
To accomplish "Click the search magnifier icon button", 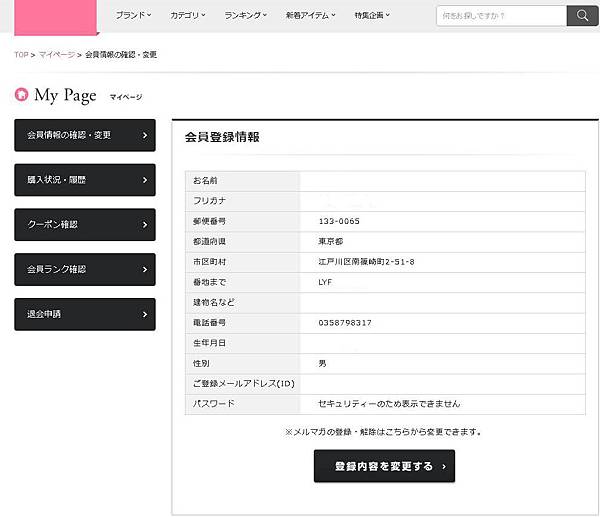I will [582, 16].
